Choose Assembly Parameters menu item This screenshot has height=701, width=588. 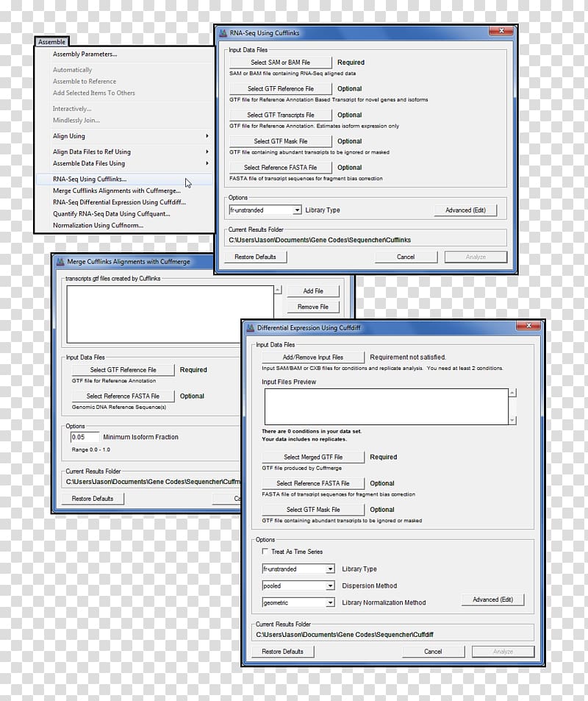tap(125, 54)
